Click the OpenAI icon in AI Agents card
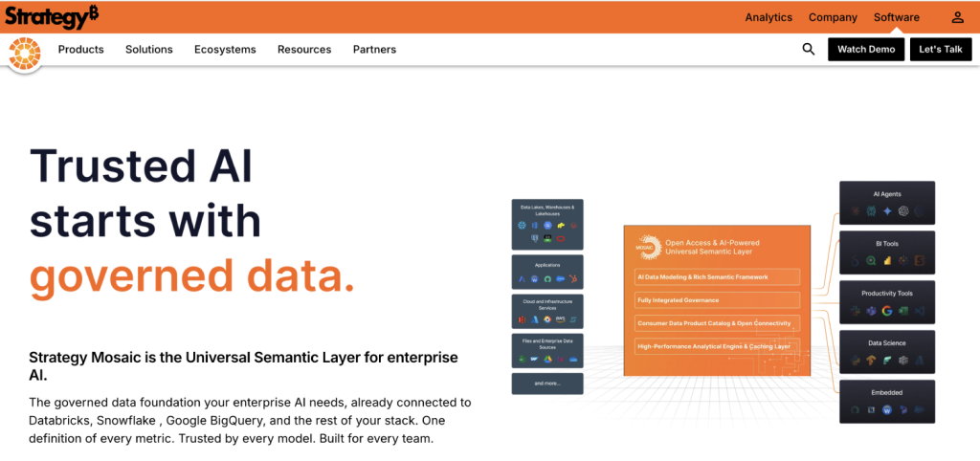The width and height of the screenshot is (980, 461). tap(903, 211)
